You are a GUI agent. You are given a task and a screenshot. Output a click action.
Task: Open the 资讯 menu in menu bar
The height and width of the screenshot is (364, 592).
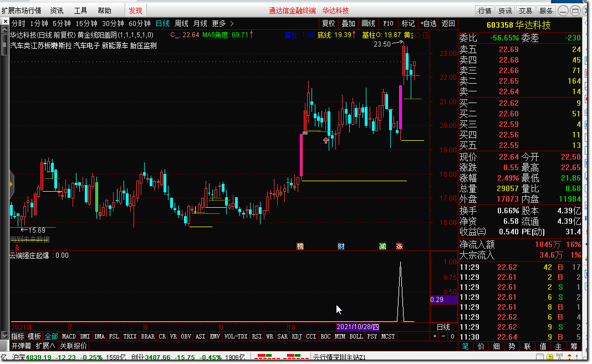[57, 11]
